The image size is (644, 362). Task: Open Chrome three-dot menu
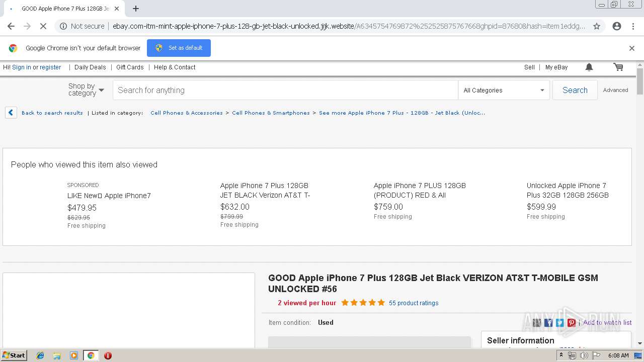[x=633, y=26]
